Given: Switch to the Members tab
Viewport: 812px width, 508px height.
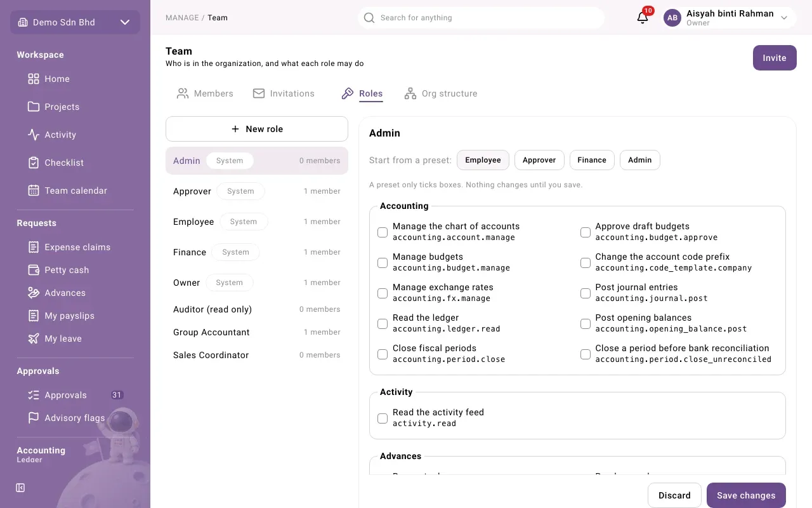Looking at the screenshot, I should 205,93.
